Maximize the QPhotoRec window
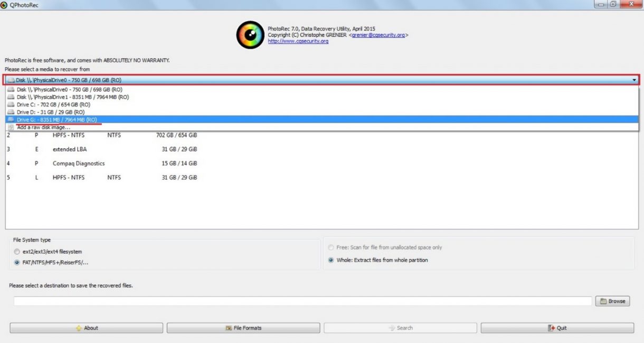 click(x=613, y=4)
